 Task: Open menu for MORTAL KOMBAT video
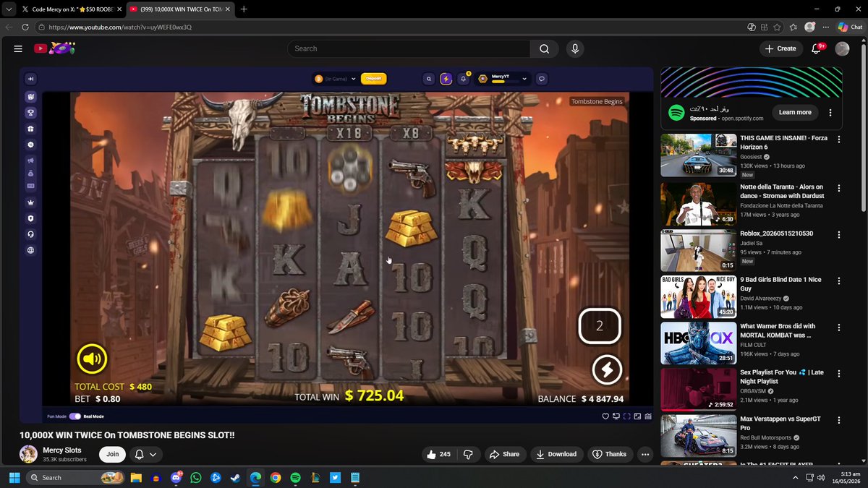point(839,327)
